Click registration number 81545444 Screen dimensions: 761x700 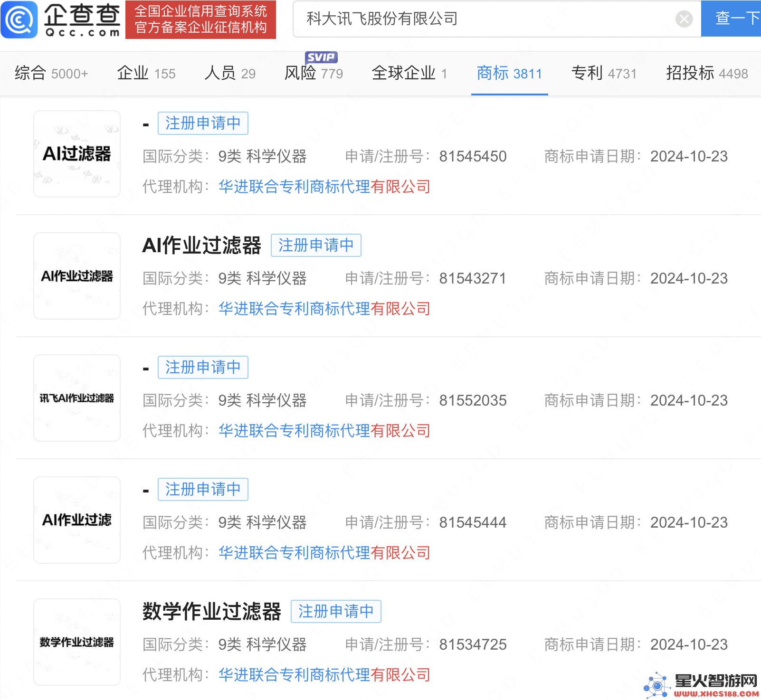(473, 522)
